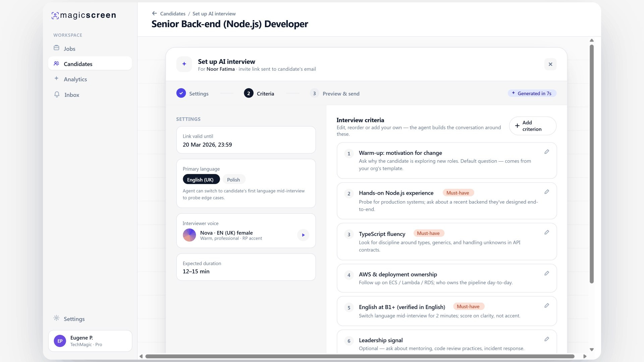Viewport: 644px width, 362px height.
Task: Edit the English at B1+ criterion
Action: 547,306
